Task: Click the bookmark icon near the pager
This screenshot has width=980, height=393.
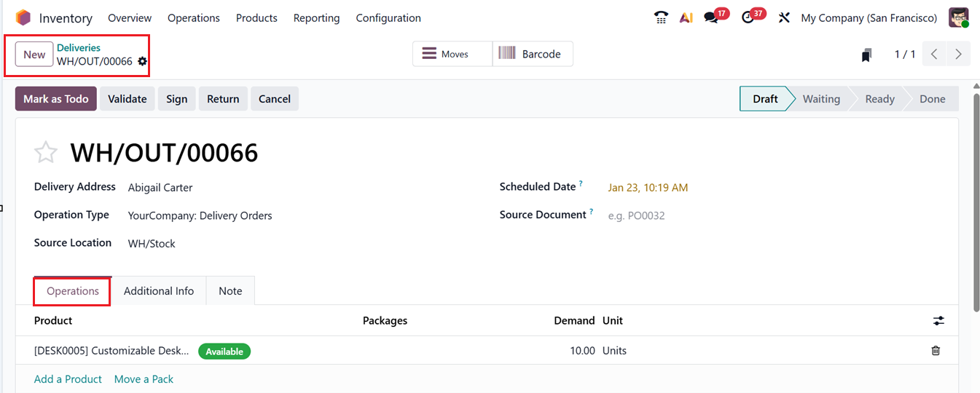Action: tap(866, 55)
